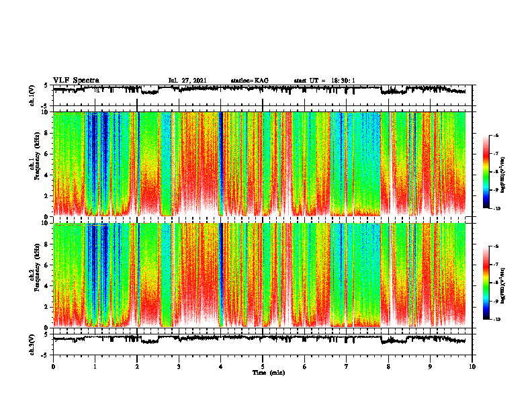Viewport: 532px width, 411px height.
Task: Click the time axis tick label "4"
Action: tap(221, 367)
